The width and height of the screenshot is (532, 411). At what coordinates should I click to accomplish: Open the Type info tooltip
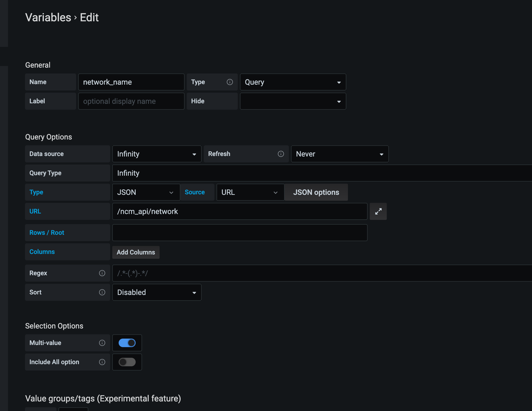click(230, 82)
